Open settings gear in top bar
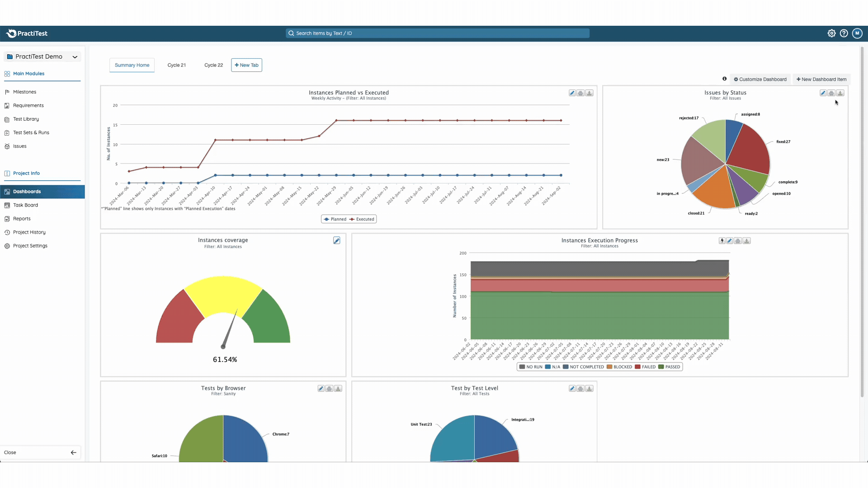This screenshot has width=868, height=488. pos(831,33)
